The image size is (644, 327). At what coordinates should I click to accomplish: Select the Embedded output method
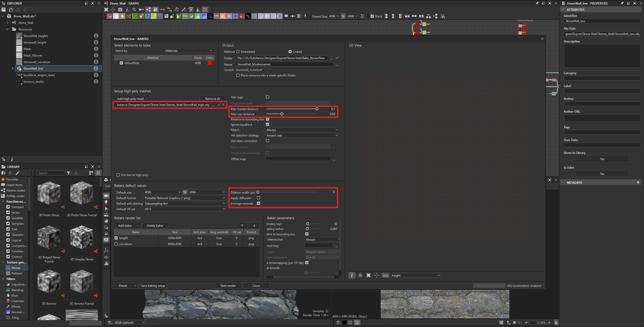tap(238, 52)
